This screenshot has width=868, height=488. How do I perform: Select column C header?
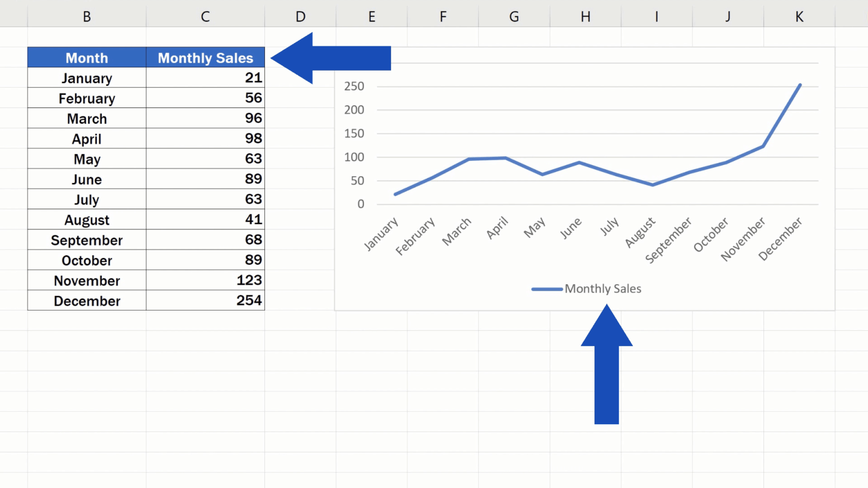coord(205,16)
